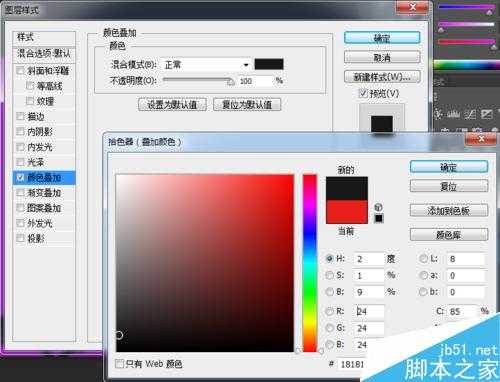This screenshot has height=382, width=500.
Task: Enable 等高线 (Contour) checkbox
Action: click(x=30, y=86)
